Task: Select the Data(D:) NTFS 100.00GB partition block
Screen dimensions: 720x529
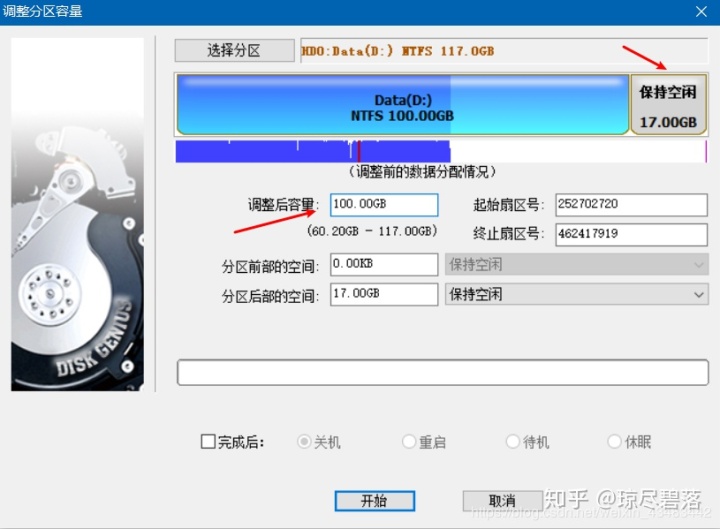Action: click(x=403, y=105)
